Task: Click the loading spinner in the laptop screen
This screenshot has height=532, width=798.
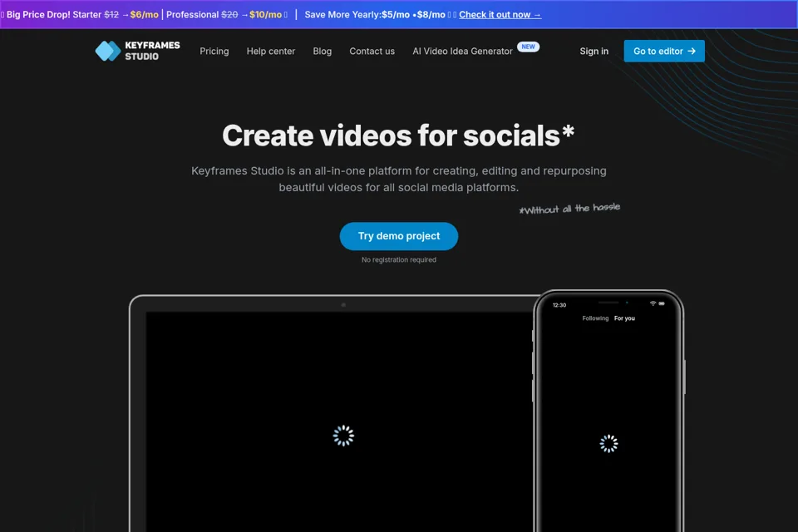Action: (x=343, y=436)
